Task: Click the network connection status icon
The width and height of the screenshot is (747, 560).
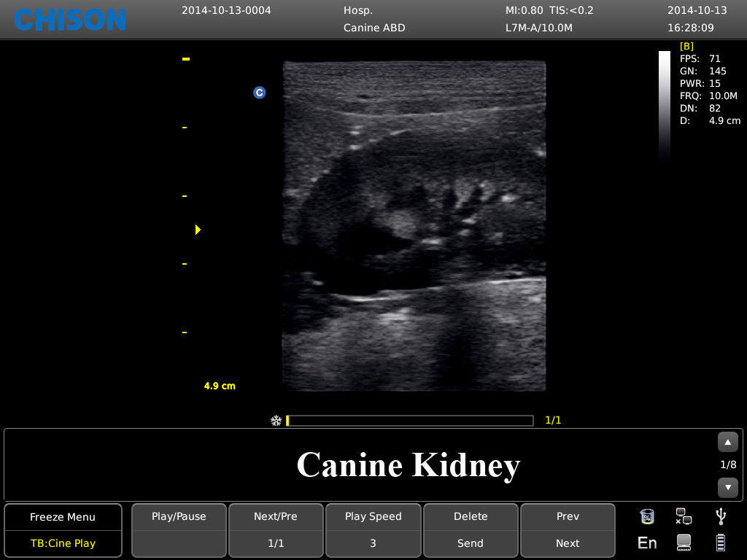Action: [684, 516]
